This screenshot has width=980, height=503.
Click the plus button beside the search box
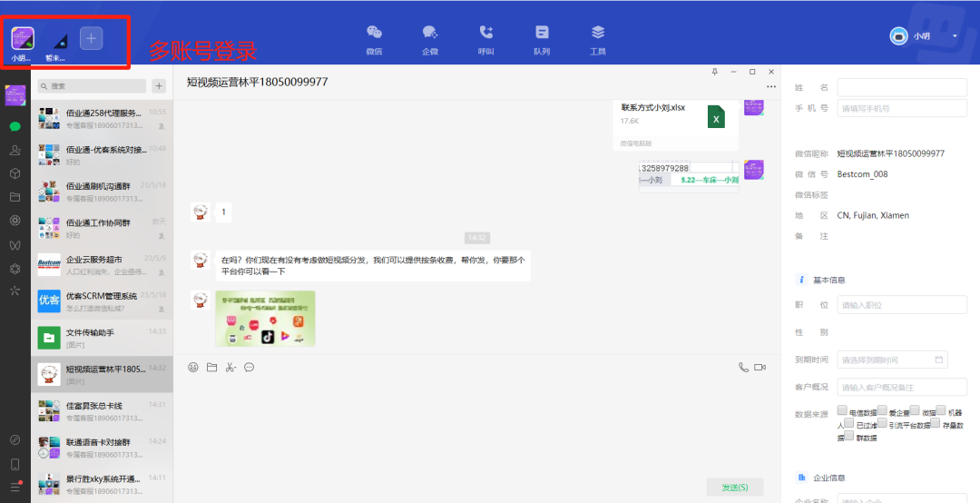point(159,85)
